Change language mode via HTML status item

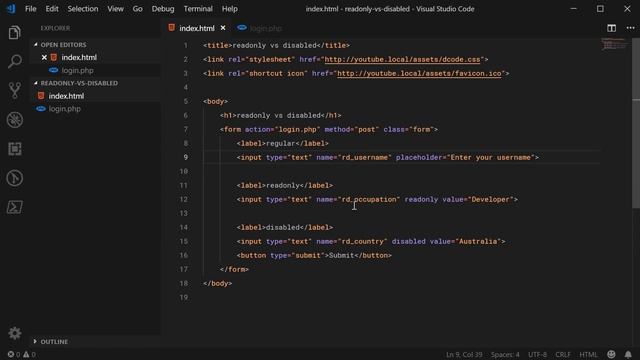pyautogui.click(x=588, y=354)
